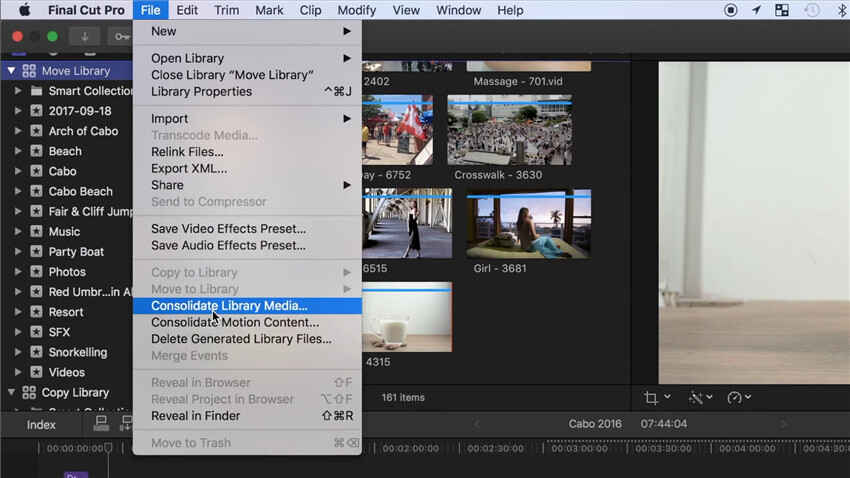Choose Close Library "Move Library"
Screen dimensions: 850x478
(248, 75)
